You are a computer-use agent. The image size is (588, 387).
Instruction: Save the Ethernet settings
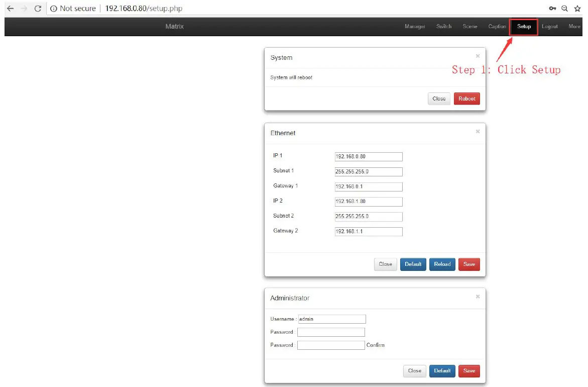pyautogui.click(x=469, y=264)
